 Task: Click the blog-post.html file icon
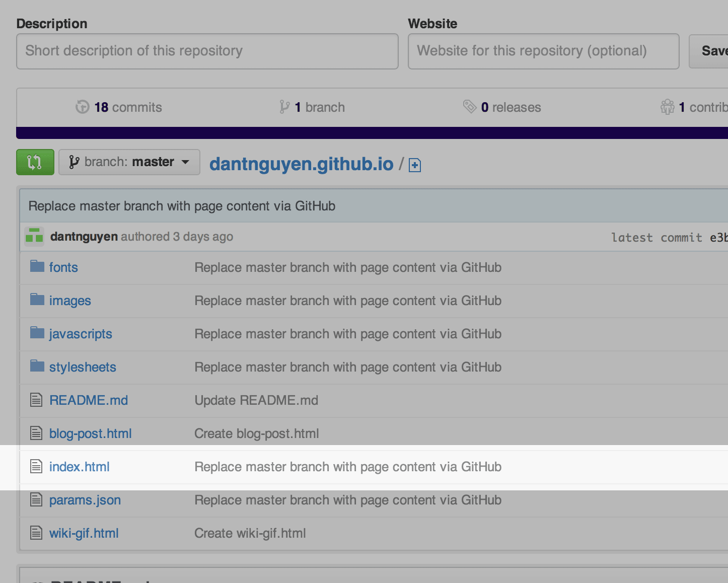(x=36, y=433)
